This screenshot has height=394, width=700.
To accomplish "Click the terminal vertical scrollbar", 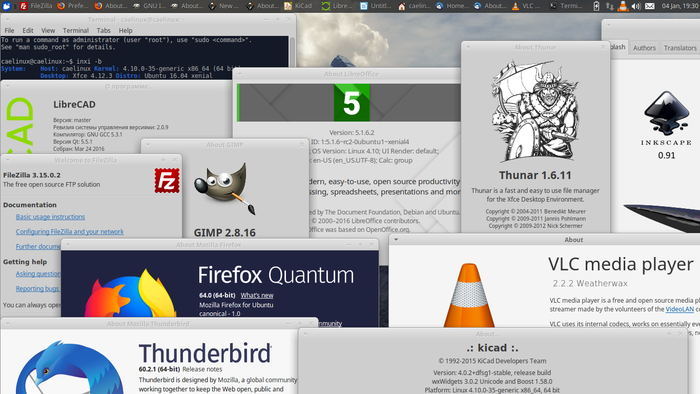I will click(x=292, y=51).
